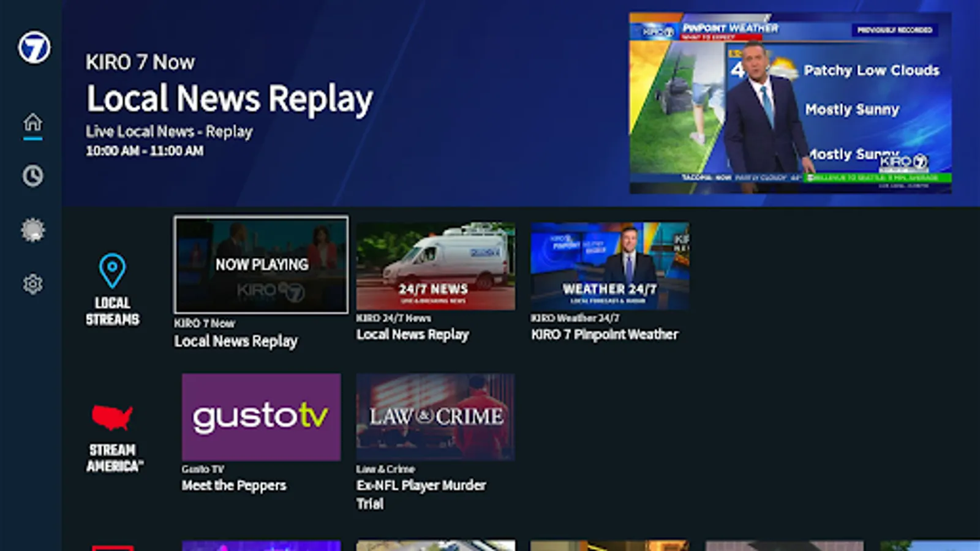This screenshot has width=980, height=551.
Task: Open the Gusto TV channel thumbnail
Action: click(x=262, y=417)
